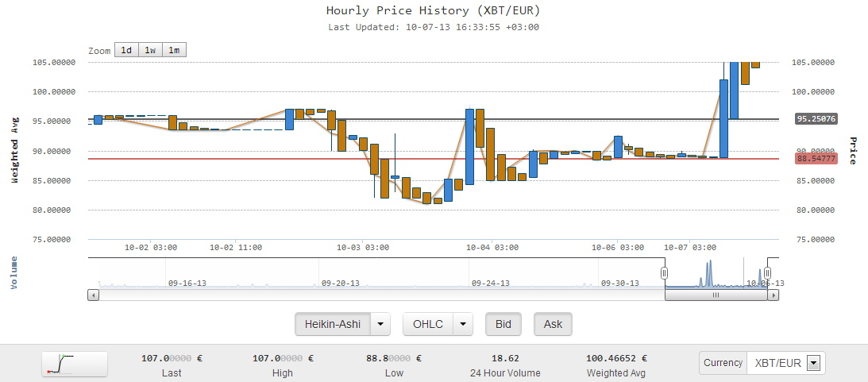Click the navigator scrollbar thumb
The height and width of the screenshot is (382, 868).
(x=716, y=295)
